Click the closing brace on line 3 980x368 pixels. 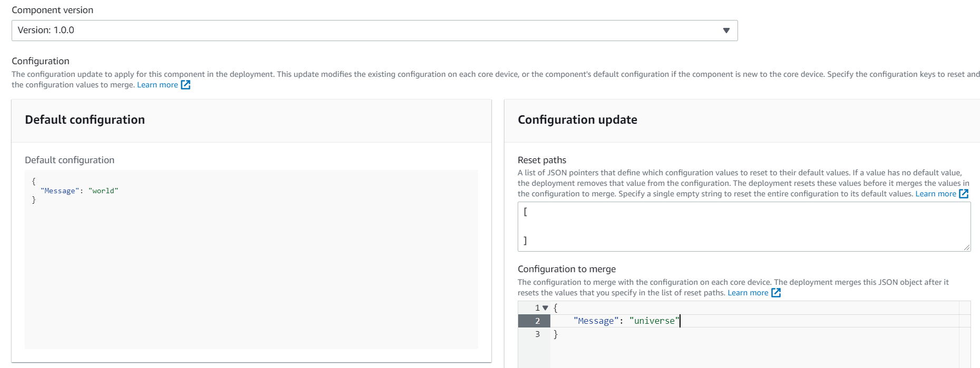pos(556,334)
